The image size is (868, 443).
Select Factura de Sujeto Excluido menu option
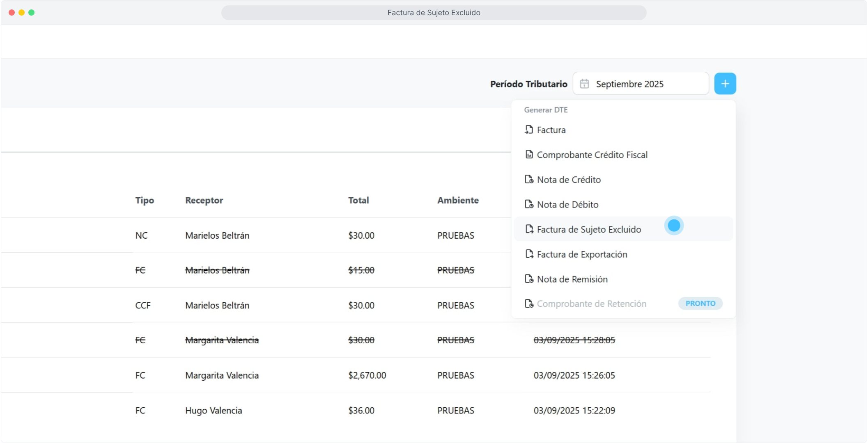click(x=589, y=229)
